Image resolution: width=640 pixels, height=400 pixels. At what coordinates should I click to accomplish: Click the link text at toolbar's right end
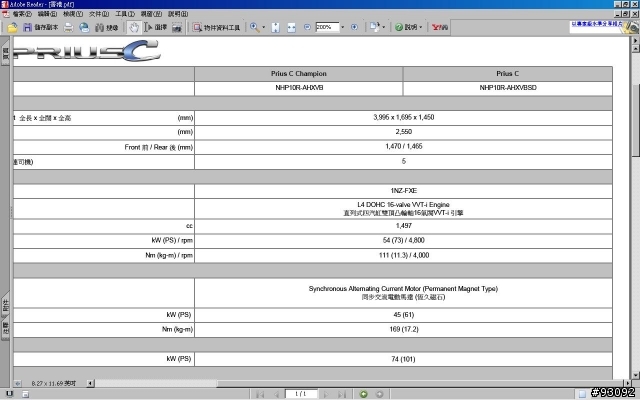click(597, 24)
